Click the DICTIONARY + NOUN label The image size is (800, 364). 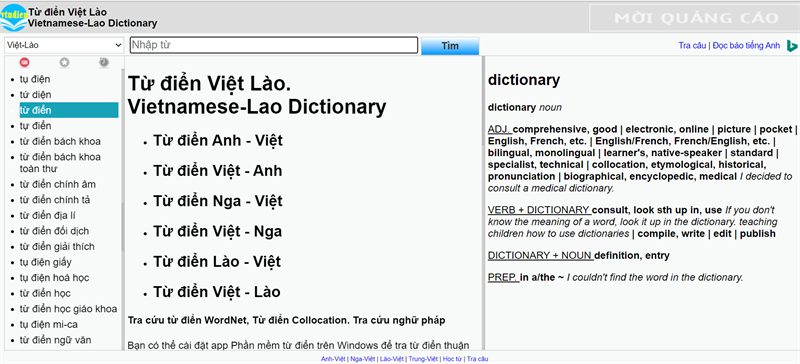pyautogui.click(x=540, y=255)
